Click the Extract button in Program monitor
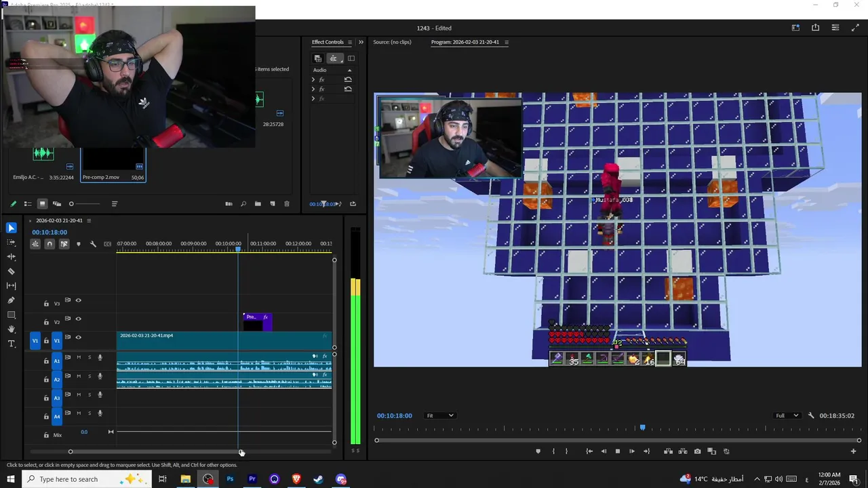 682,451
